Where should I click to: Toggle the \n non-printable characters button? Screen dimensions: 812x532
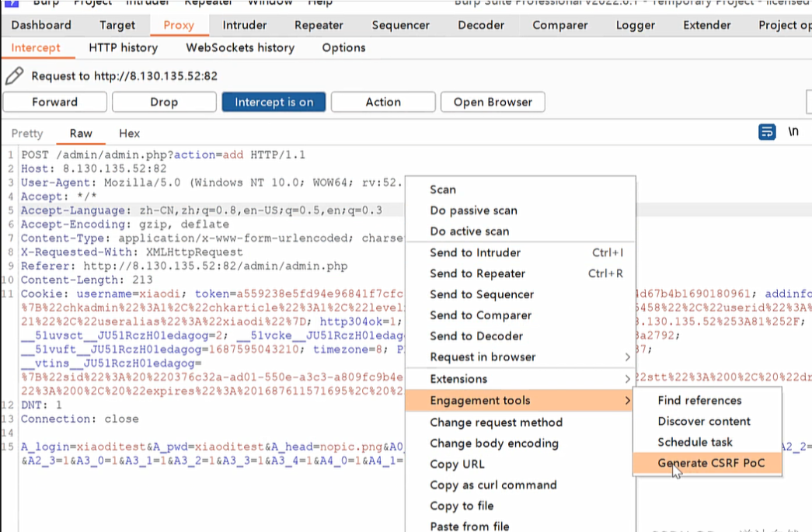(793, 132)
